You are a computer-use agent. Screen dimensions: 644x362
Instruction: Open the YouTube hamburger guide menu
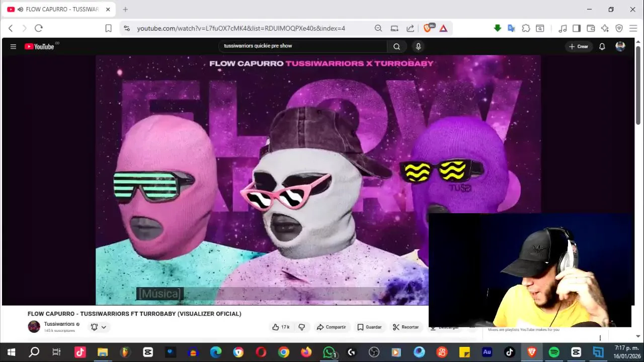(x=13, y=46)
